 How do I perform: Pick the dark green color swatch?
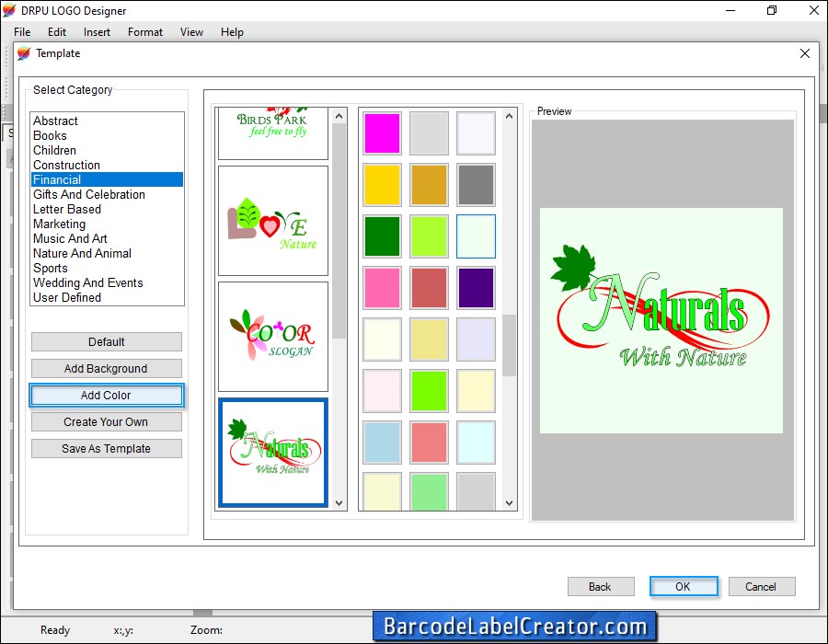click(x=382, y=236)
